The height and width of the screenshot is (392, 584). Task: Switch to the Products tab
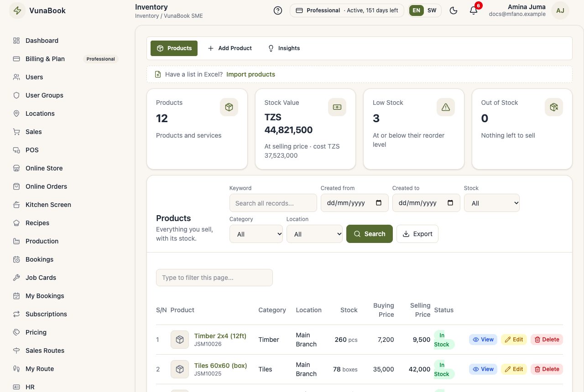[174, 48]
